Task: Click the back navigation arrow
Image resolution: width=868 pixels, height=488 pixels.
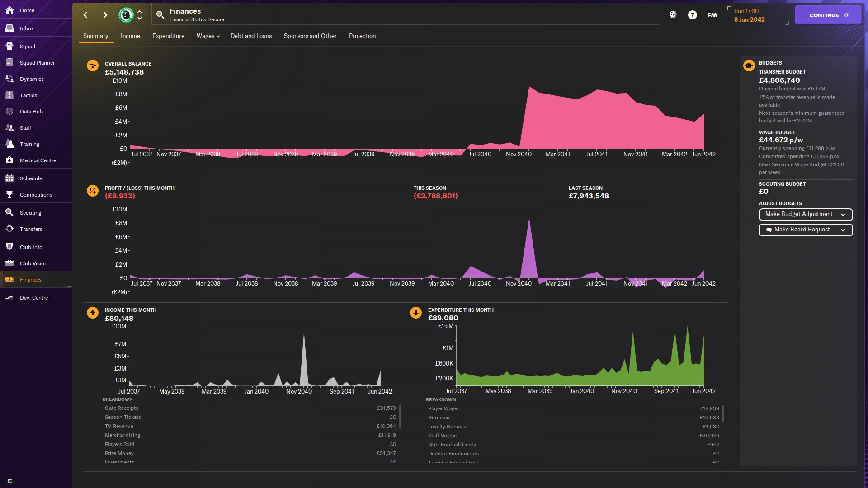Action: click(x=85, y=15)
